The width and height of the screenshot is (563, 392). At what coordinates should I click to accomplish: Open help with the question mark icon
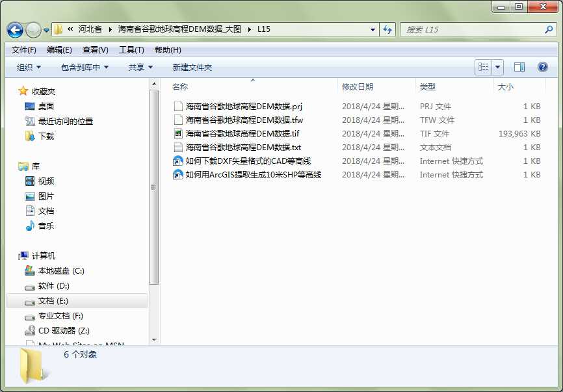[543, 67]
